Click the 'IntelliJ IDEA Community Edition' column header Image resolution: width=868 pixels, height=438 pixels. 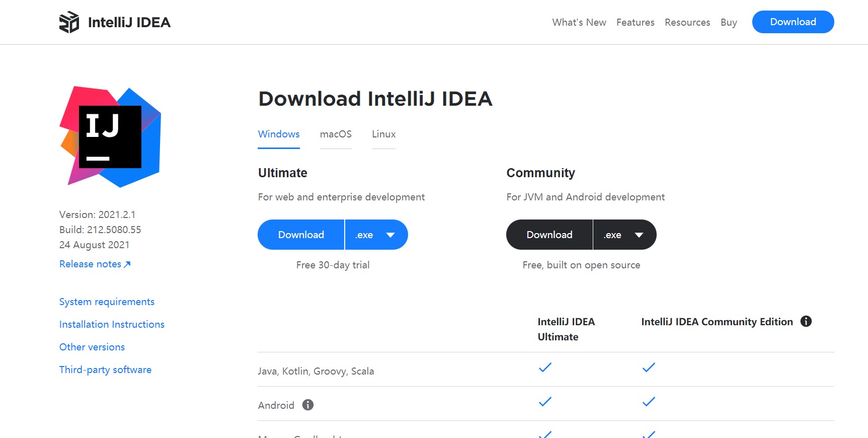[717, 322]
